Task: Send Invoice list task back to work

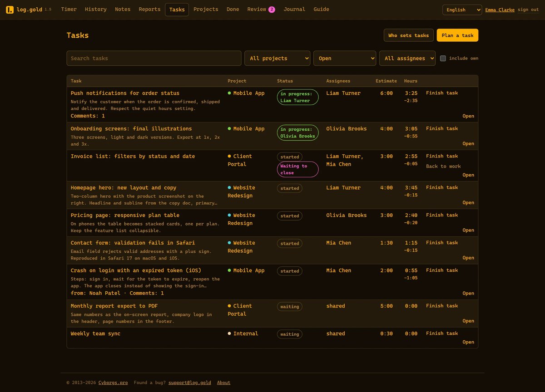Action: coord(443,166)
